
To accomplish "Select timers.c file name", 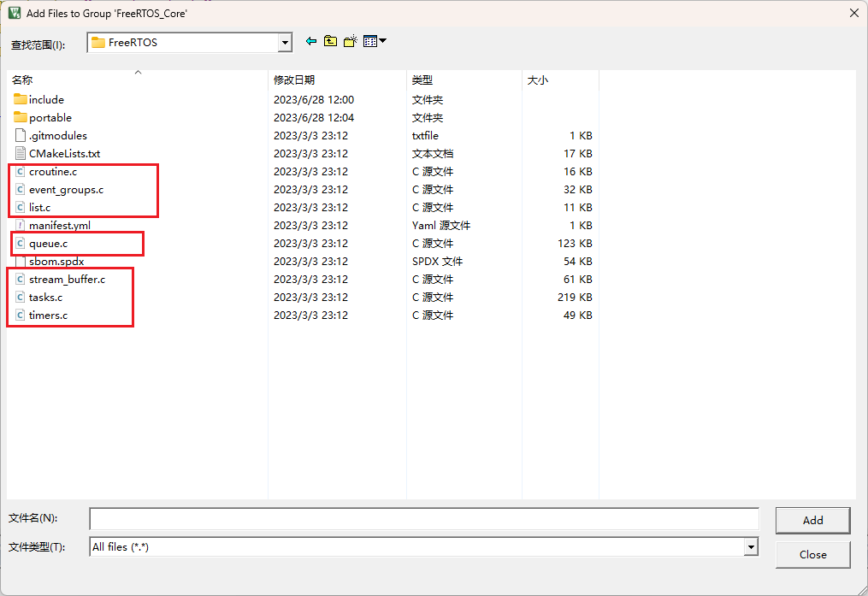I will click(x=48, y=315).
